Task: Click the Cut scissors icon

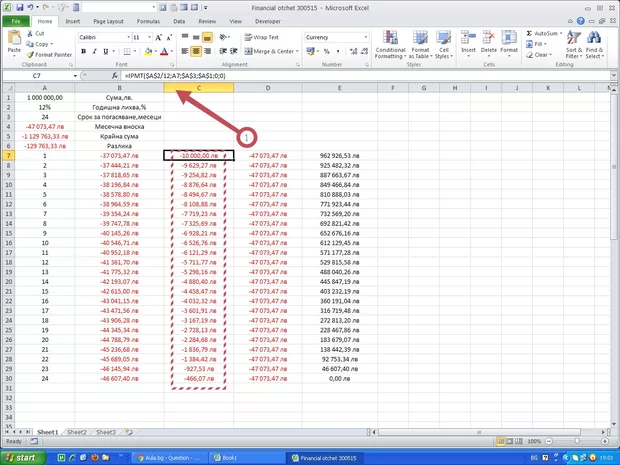Action: (x=30, y=33)
